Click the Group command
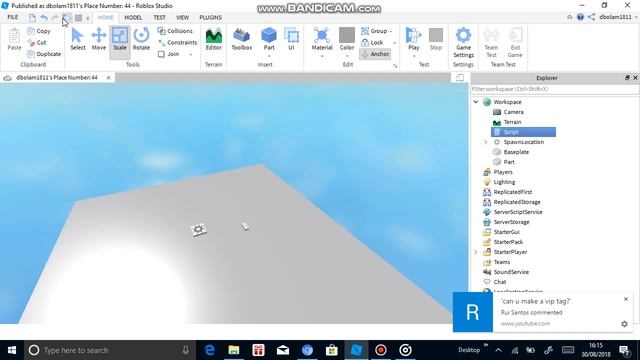 (x=374, y=31)
